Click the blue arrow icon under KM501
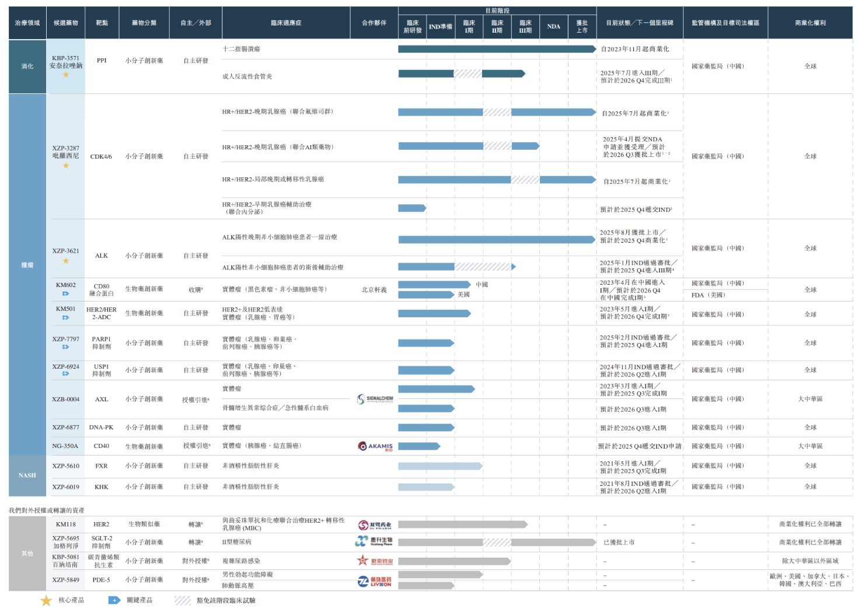This screenshot has height=616, width=865. [66, 317]
